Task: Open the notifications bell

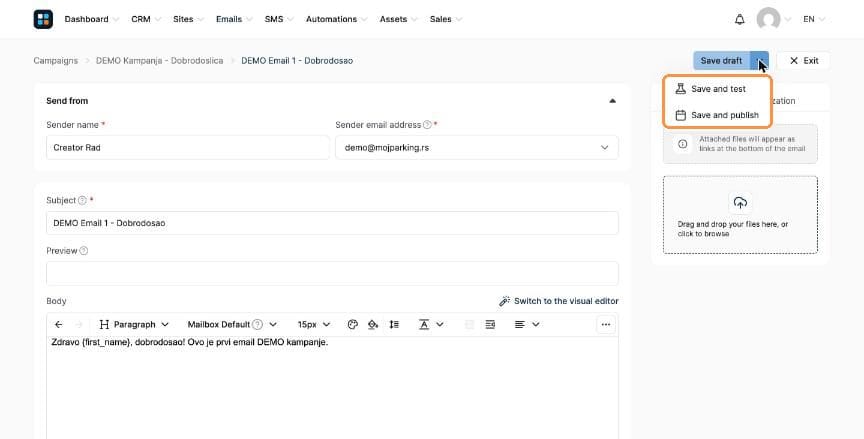Action: click(x=739, y=19)
